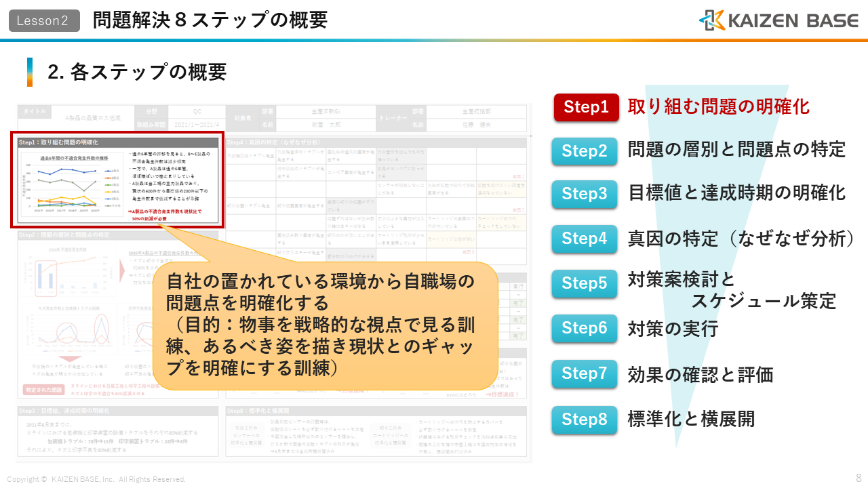The image size is (868, 488).
Task: Select the Step6 button
Action: pos(585,328)
